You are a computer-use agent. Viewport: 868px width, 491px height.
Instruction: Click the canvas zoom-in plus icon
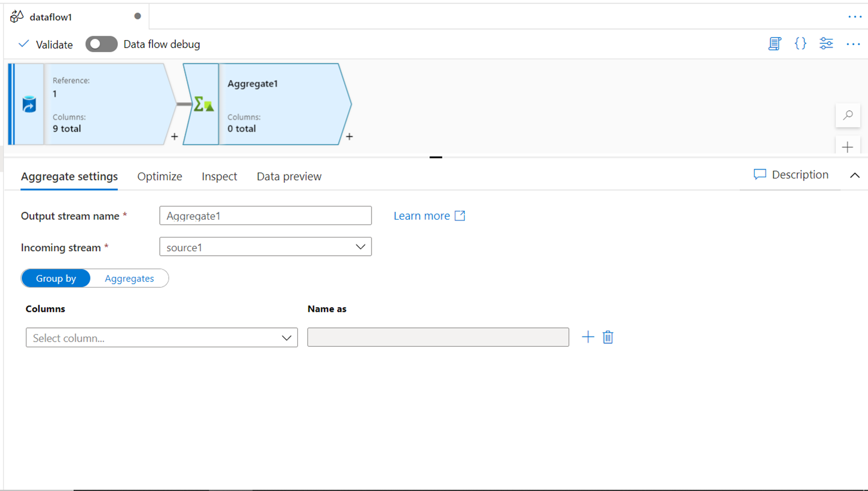click(x=848, y=147)
